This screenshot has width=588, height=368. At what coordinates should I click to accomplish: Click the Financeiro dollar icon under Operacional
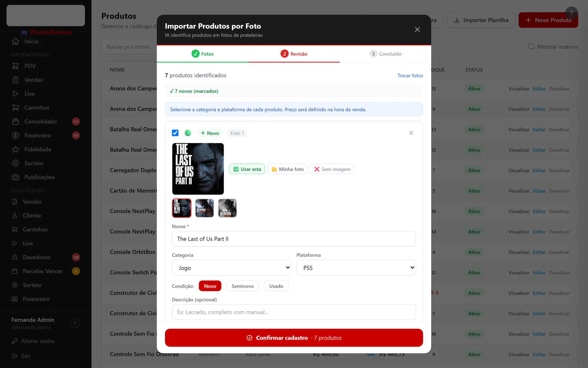click(x=16, y=135)
